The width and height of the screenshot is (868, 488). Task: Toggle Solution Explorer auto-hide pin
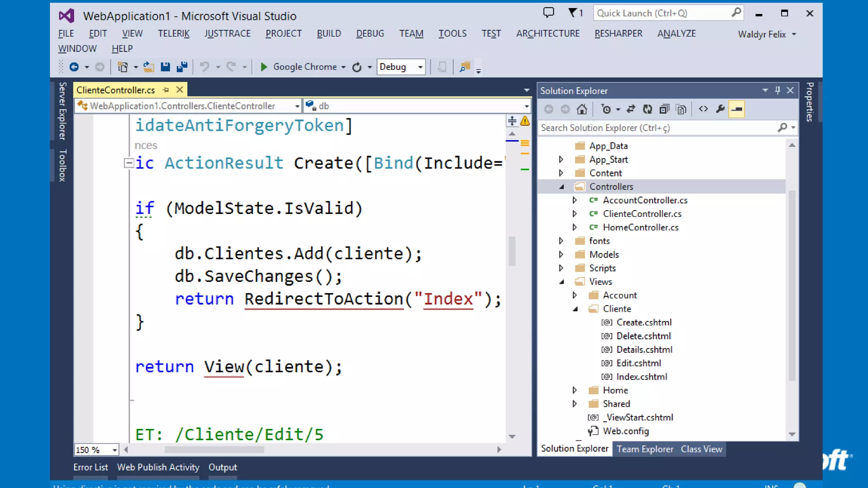[777, 90]
